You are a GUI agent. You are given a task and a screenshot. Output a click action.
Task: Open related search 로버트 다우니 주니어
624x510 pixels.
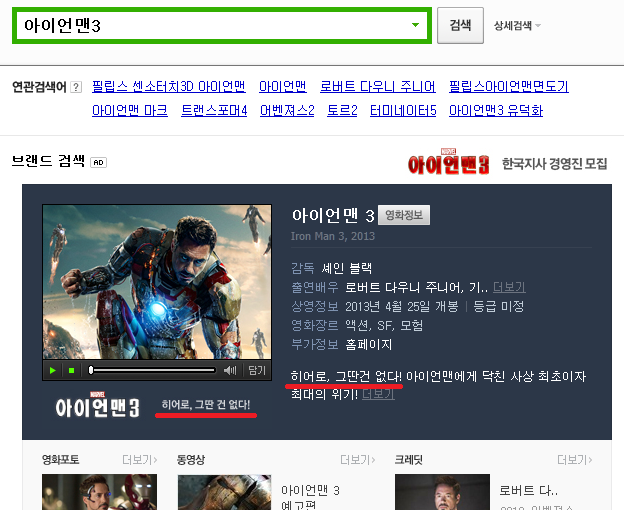(378, 87)
